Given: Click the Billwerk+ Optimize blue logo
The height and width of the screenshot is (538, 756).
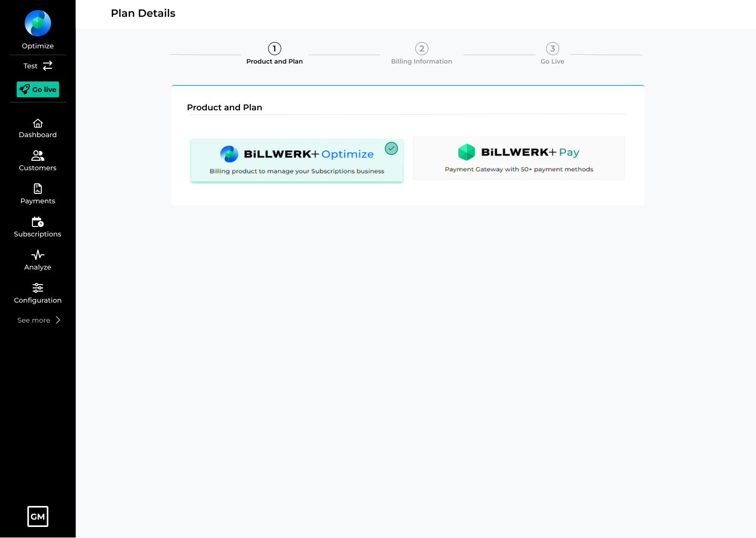Looking at the screenshot, I should click(x=229, y=154).
